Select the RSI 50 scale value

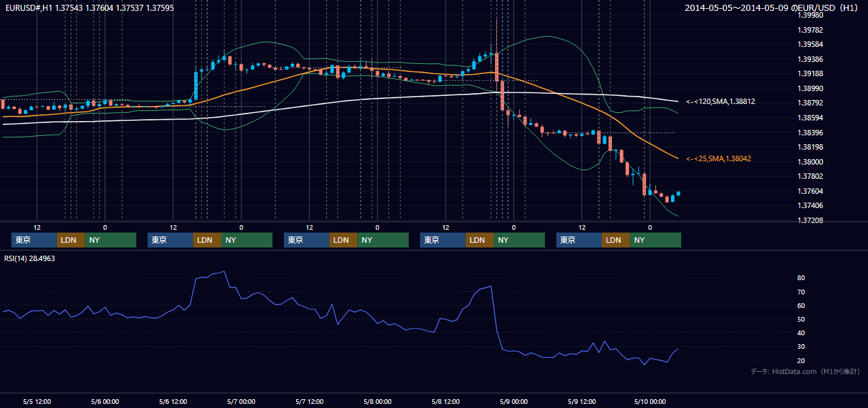(801, 319)
